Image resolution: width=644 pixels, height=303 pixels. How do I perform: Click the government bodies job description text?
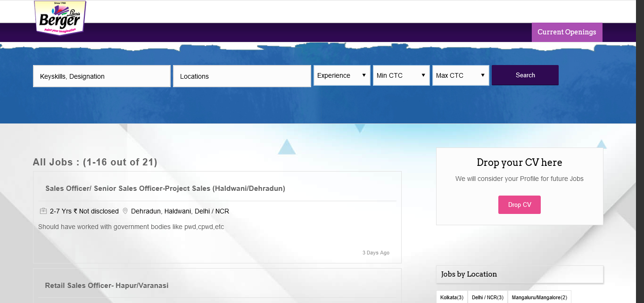(131, 227)
